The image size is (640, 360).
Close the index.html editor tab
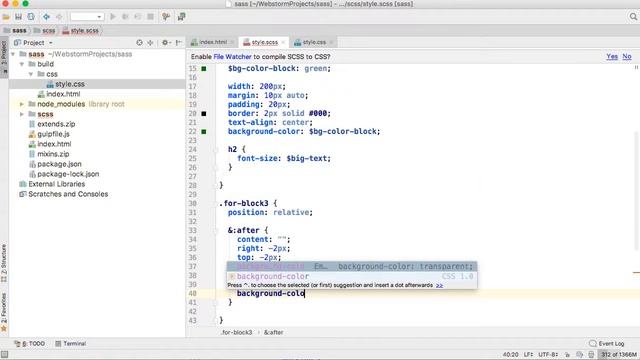[x=232, y=42]
